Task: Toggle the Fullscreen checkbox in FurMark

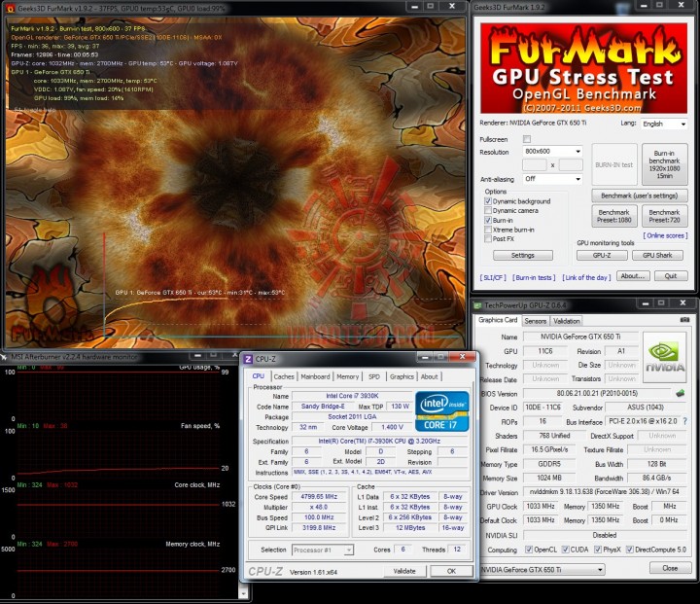Action: (x=527, y=139)
